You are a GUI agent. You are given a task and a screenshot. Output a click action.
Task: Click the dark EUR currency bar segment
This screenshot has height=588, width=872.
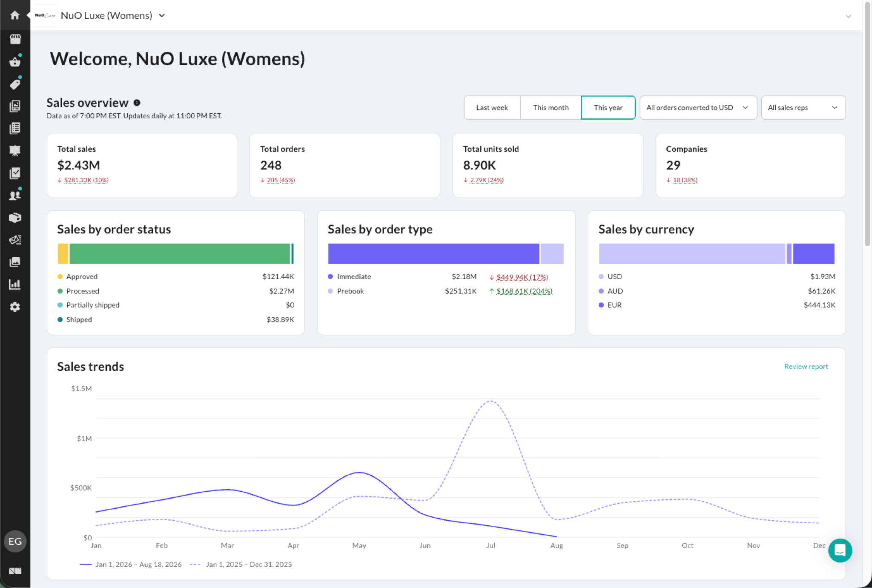pos(813,254)
